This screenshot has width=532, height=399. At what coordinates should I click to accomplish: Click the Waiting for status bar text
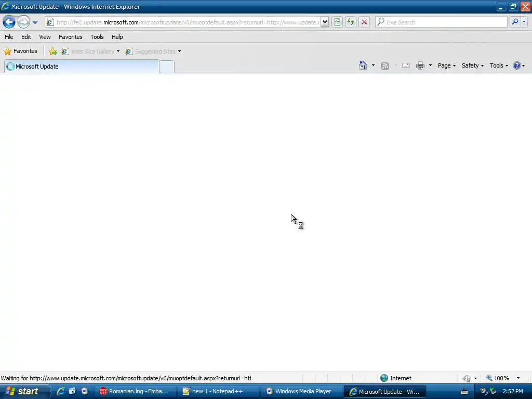pyautogui.click(x=126, y=378)
